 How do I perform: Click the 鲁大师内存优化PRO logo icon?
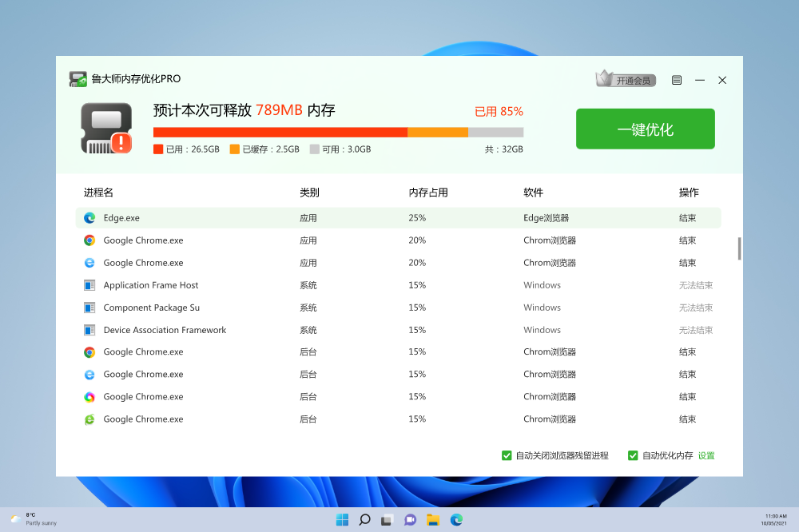(x=78, y=79)
